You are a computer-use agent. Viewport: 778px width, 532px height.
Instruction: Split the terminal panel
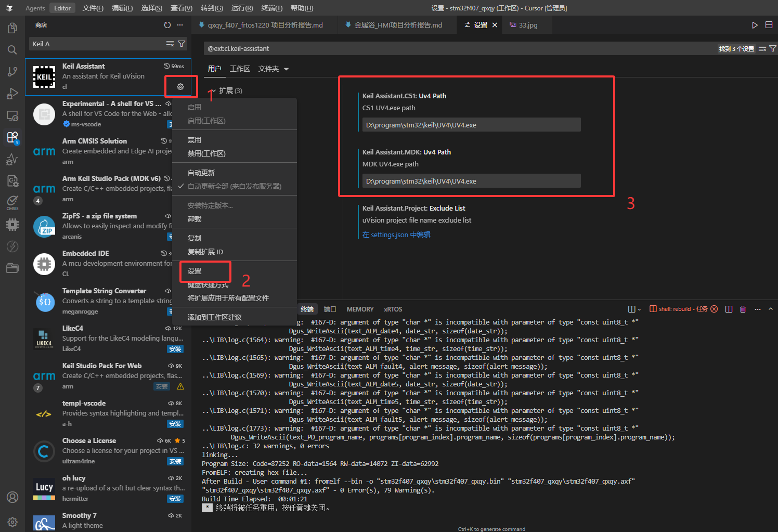click(x=729, y=309)
